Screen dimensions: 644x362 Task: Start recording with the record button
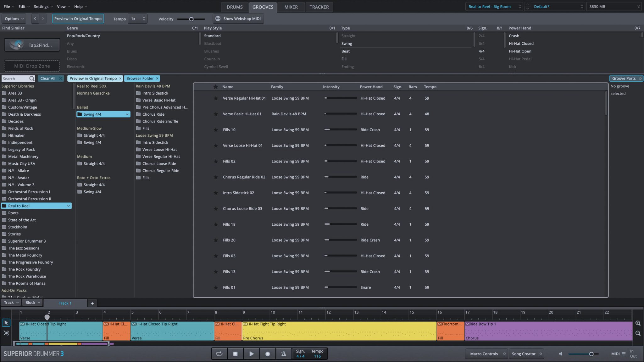pyautogui.click(x=268, y=354)
